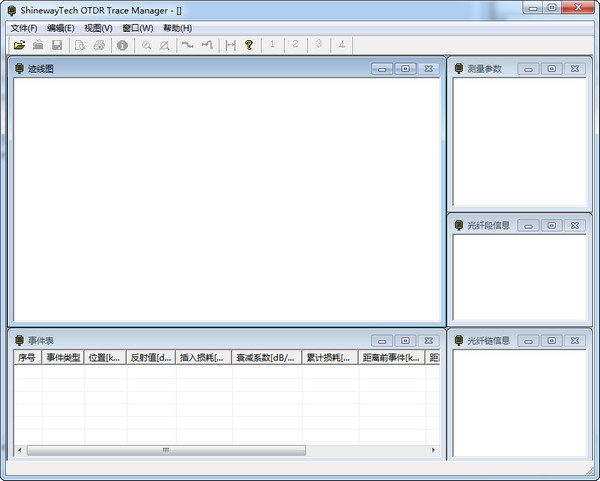Viewport: 600px width, 481px height.
Task: Select trace number 1 in toolbar
Action: (272, 45)
